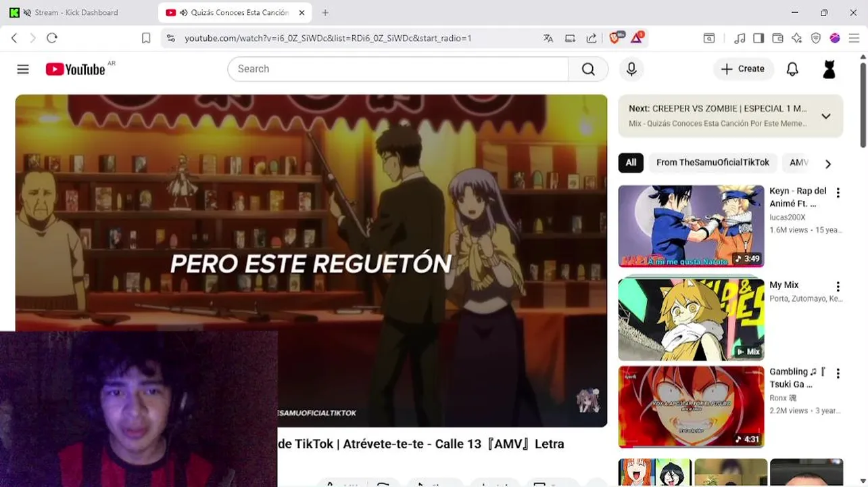The height and width of the screenshot is (487, 868).
Task: Open Leo AI sparkle icon
Action: pyautogui.click(x=796, y=39)
